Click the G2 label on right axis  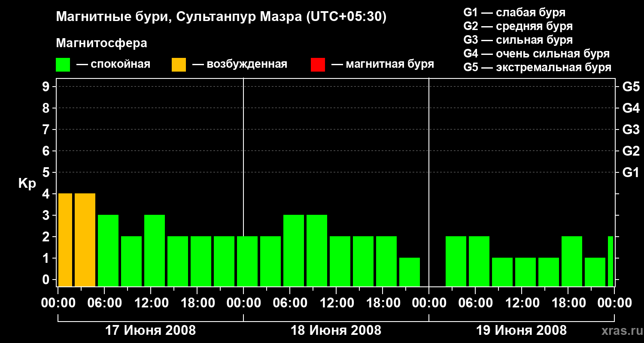click(631, 151)
